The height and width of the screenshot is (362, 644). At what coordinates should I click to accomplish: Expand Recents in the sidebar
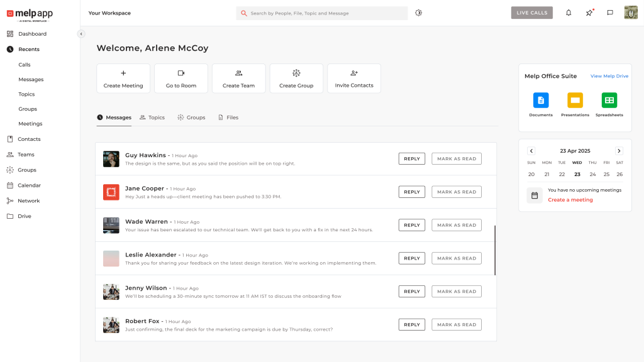click(x=28, y=49)
